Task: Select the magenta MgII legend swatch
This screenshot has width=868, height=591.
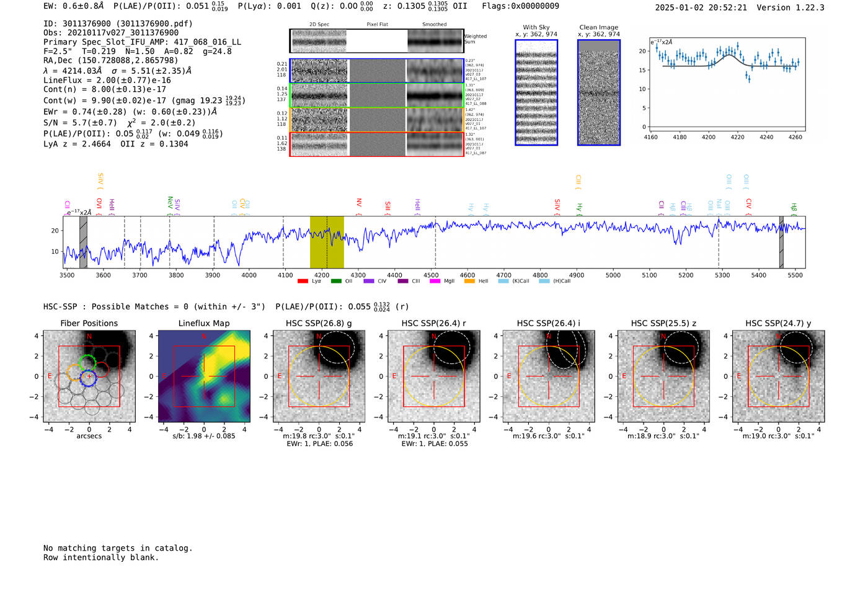Action: 435,282
